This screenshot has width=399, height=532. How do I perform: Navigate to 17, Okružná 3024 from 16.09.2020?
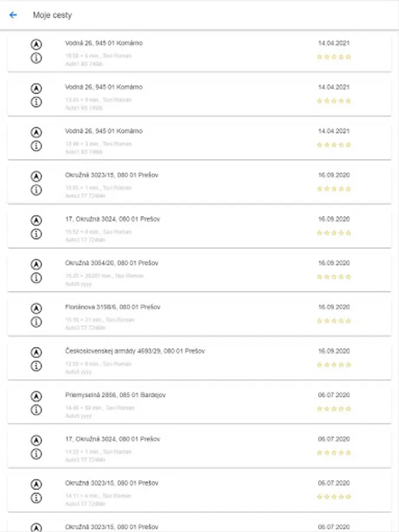36,220
